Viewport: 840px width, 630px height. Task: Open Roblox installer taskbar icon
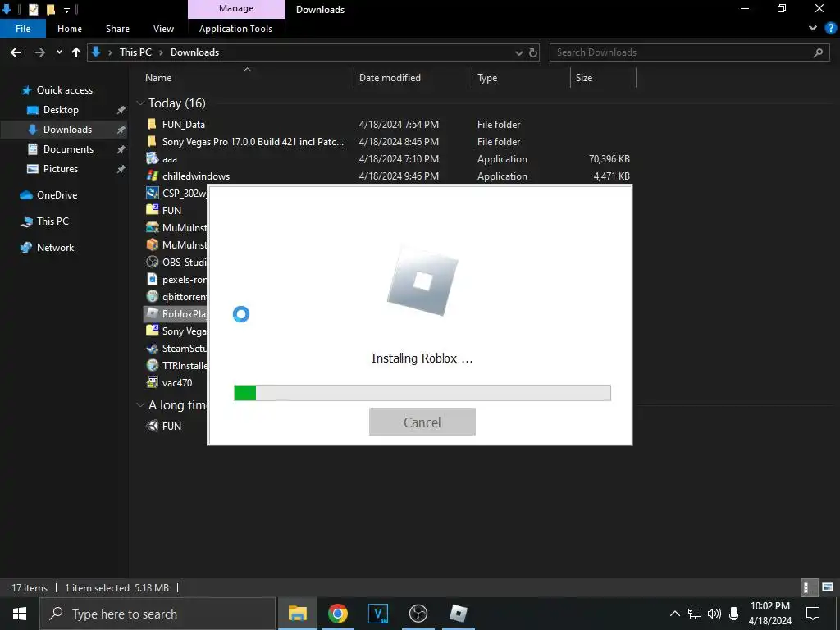[x=459, y=614]
